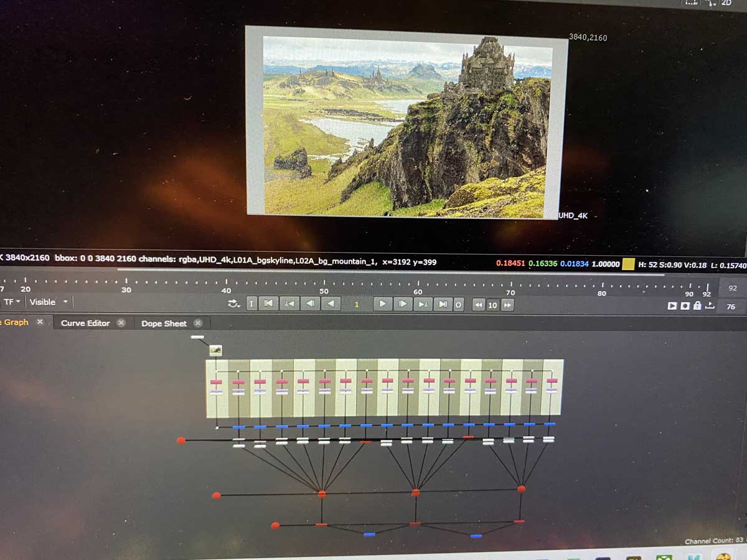Open the TF playback rate dropdown
This screenshot has height=560, width=747.
point(12,302)
